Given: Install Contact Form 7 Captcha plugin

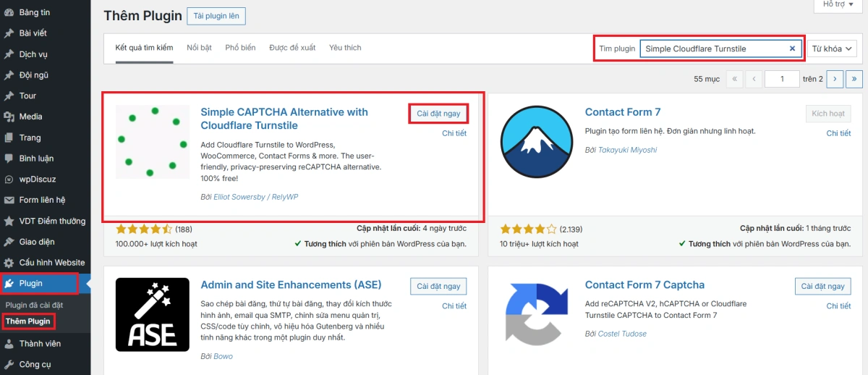Looking at the screenshot, I should (823, 287).
